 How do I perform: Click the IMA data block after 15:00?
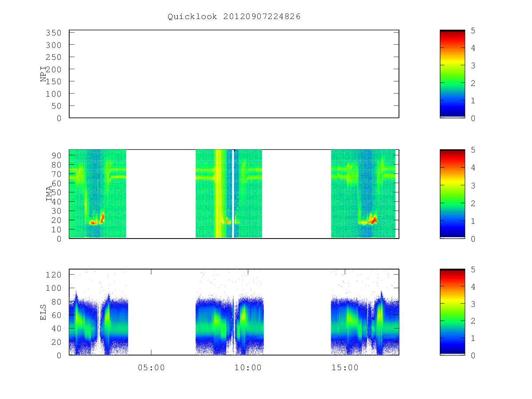tap(363, 194)
